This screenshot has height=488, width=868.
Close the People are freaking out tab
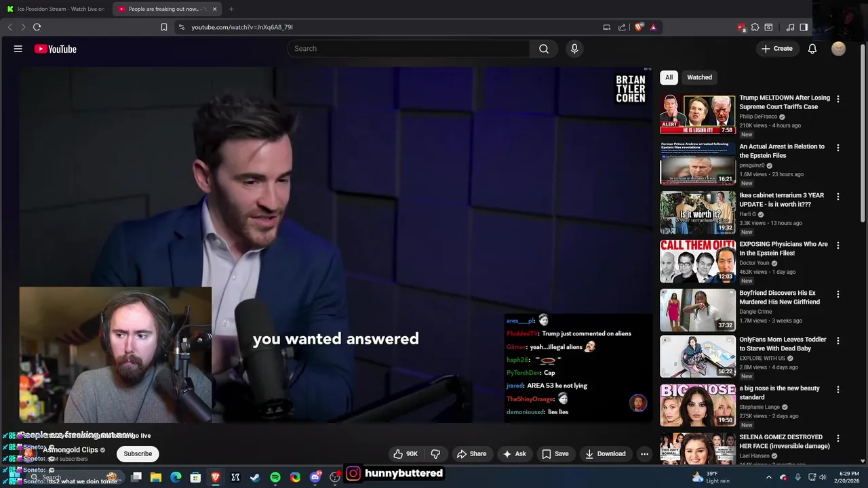click(x=215, y=9)
